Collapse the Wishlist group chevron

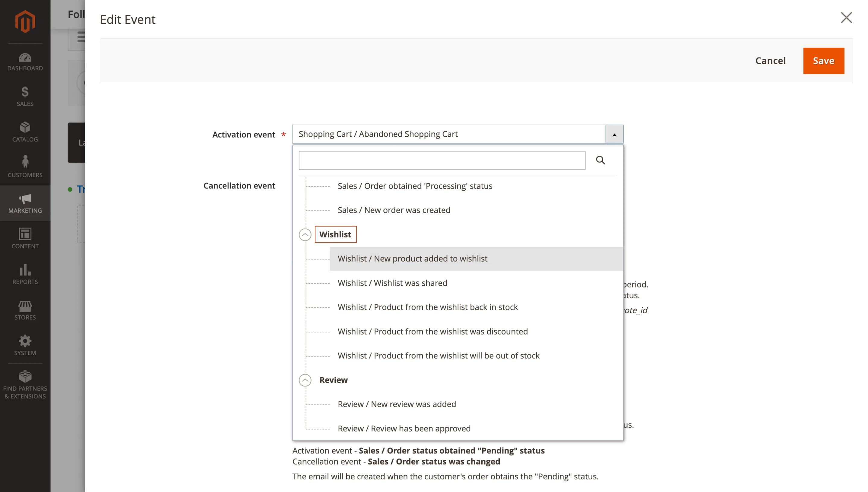305,234
